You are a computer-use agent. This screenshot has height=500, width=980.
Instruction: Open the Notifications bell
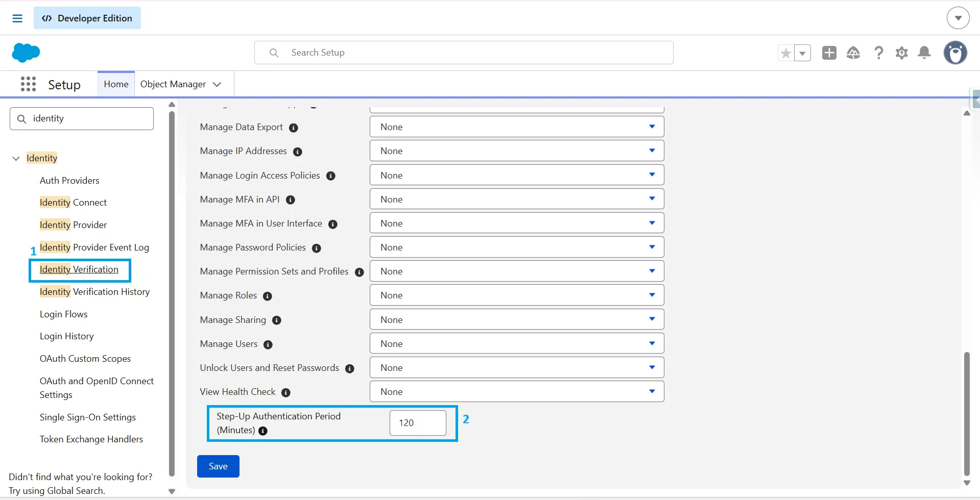pyautogui.click(x=924, y=53)
